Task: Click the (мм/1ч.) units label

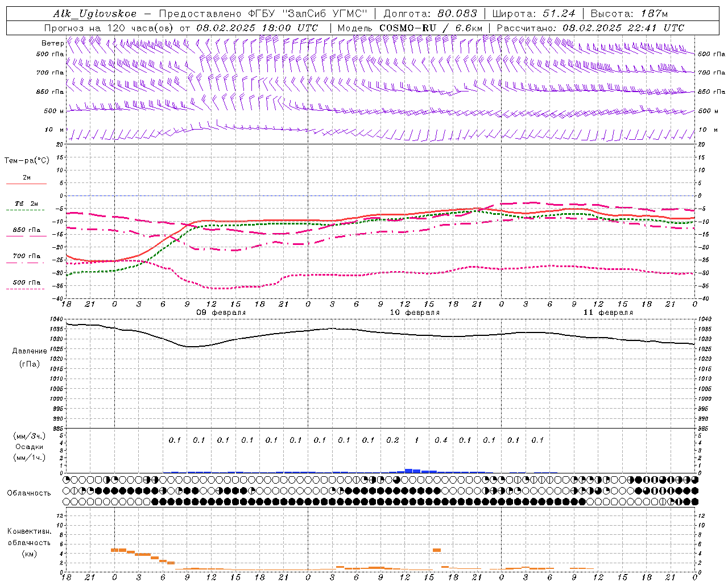Action: click(x=30, y=458)
